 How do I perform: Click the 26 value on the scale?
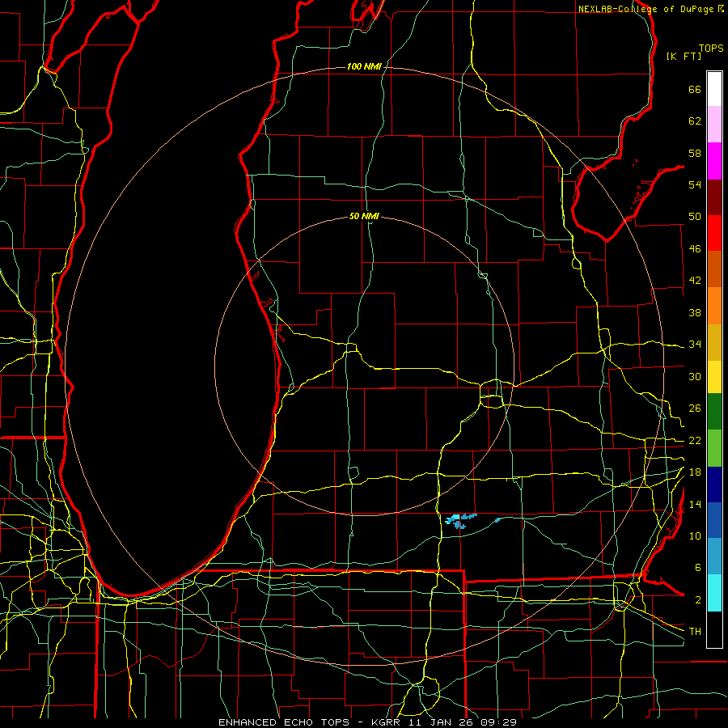tap(695, 408)
